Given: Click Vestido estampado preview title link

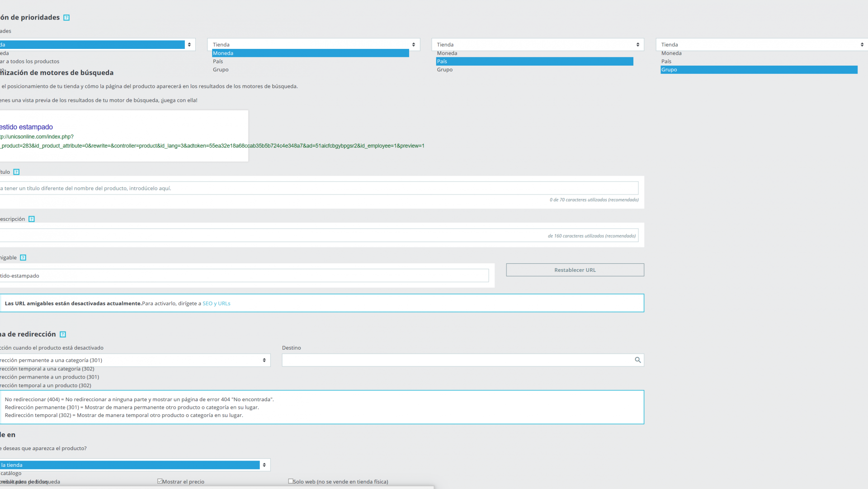Looking at the screenshot, I should tap(26, 127).
